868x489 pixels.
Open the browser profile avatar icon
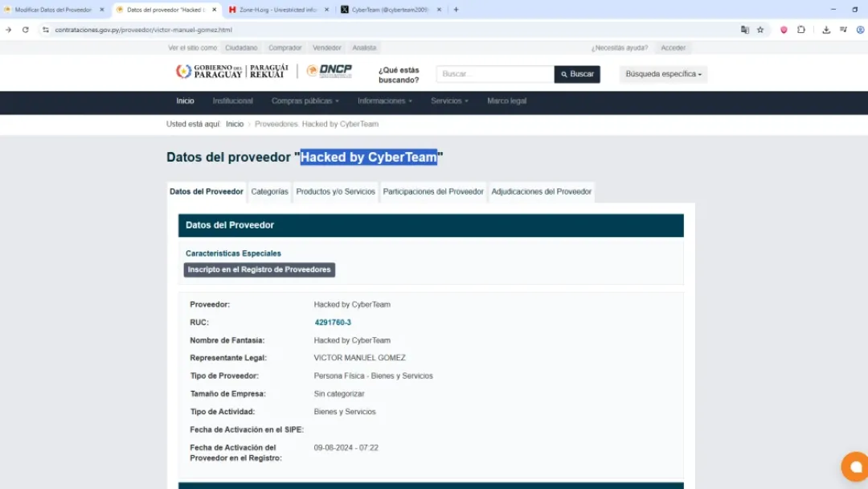pyautogui.click(x=860, y=30)
